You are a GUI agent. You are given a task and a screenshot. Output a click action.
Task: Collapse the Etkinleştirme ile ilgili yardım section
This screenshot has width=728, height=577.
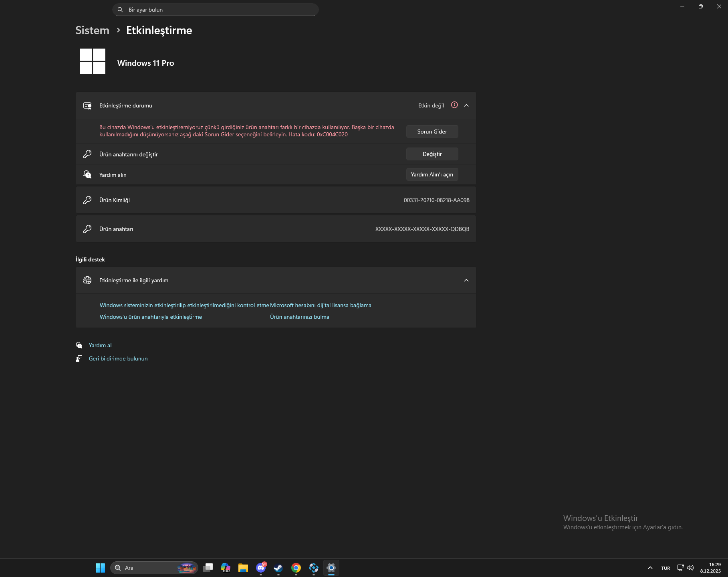pos(466,280)
